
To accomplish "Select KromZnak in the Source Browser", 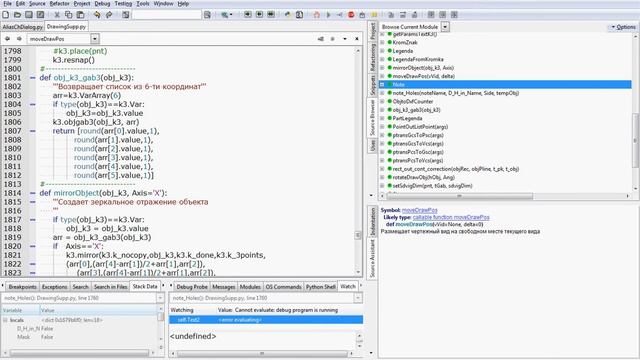I will tap(405, 42).
